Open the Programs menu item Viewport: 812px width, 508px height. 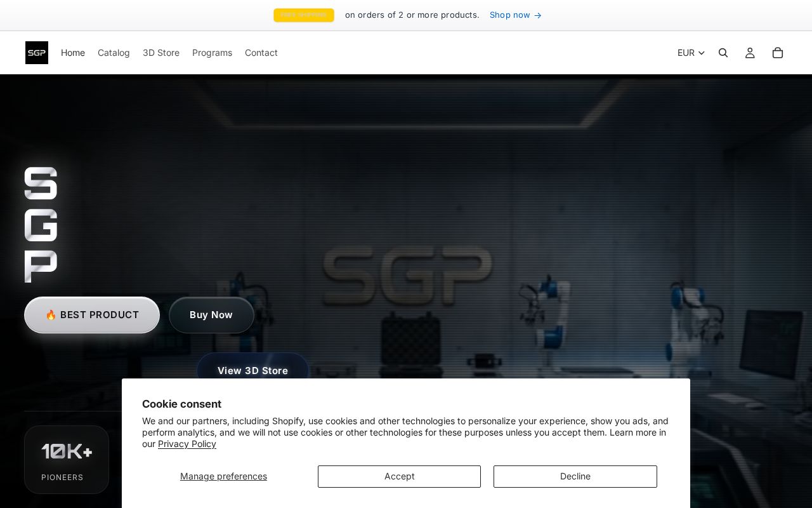click(212, 53)
